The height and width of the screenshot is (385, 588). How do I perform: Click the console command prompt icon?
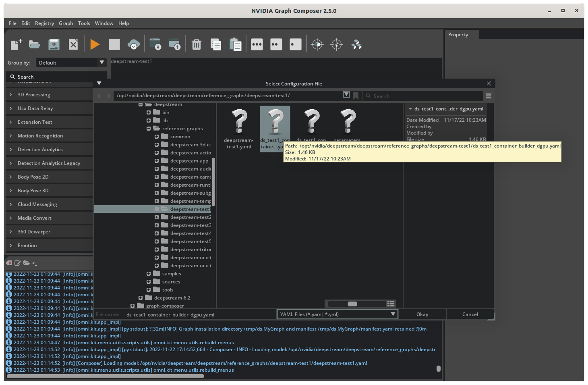(35, 263)
